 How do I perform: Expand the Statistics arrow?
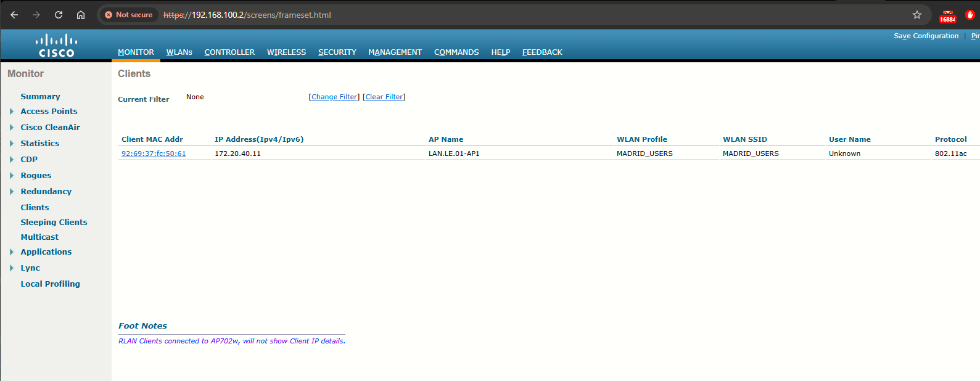(x=12, y=144)
